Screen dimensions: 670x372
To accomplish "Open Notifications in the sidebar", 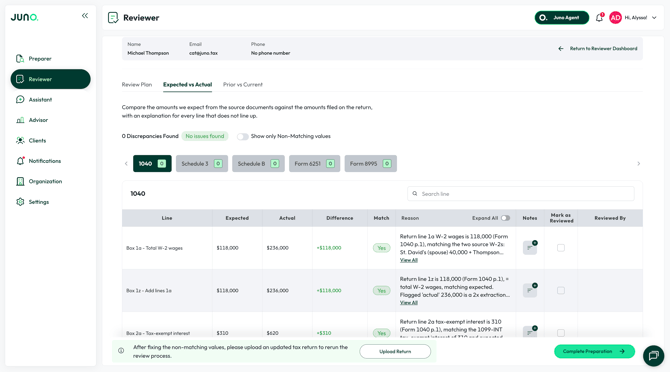I will click(50, 161).
